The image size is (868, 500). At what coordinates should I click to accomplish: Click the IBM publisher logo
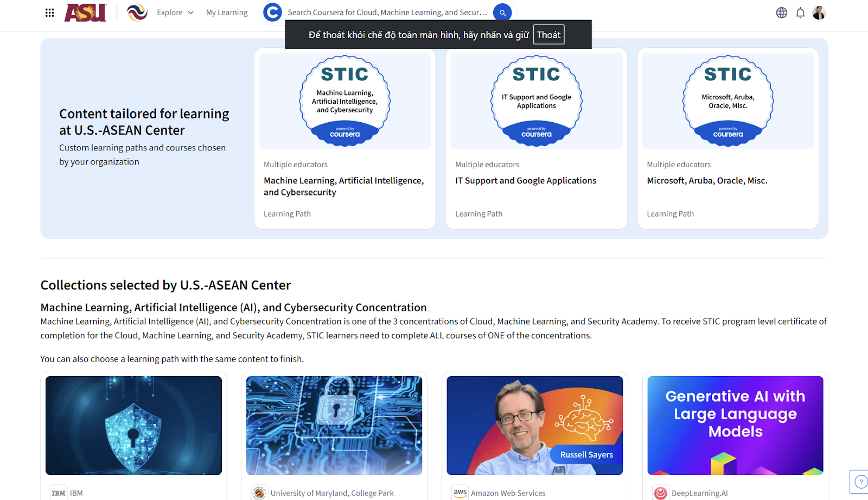click(58, 493)
